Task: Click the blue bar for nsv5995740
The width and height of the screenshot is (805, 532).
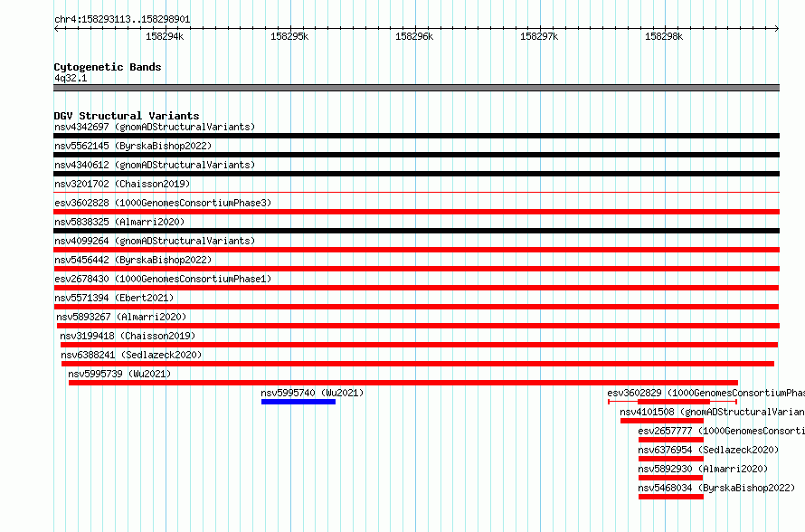Action: (x=298, y=402)
